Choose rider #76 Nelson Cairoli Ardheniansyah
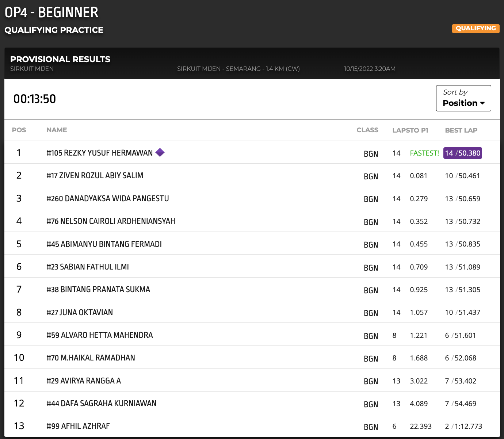Viewport: 504px width, 439px height. tap(111, 221)
